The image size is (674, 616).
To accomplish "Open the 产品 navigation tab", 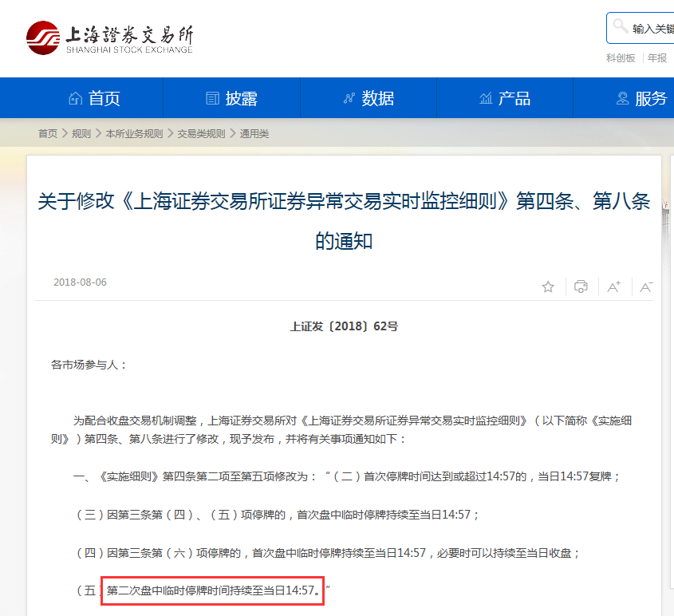I will coord(505,98).
